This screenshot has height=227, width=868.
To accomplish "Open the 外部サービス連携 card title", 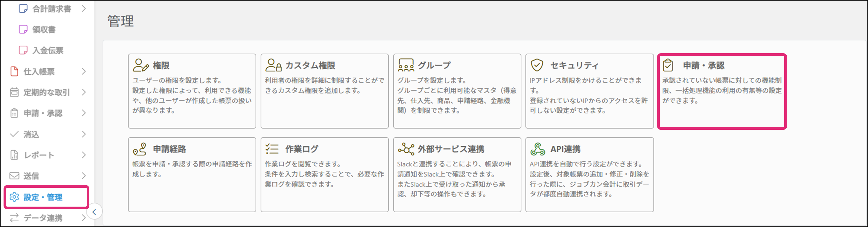I will pos(451,149).
